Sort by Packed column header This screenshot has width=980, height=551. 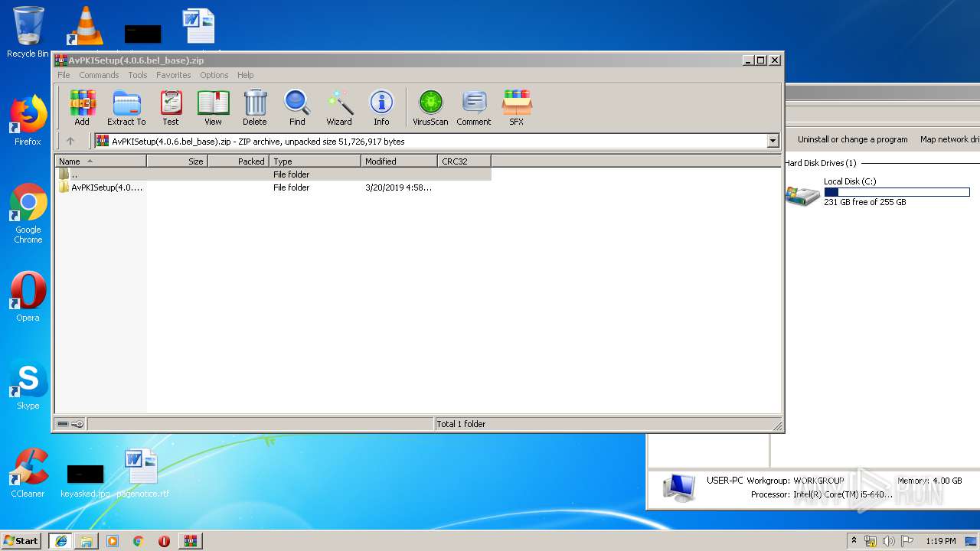point(238,161)
